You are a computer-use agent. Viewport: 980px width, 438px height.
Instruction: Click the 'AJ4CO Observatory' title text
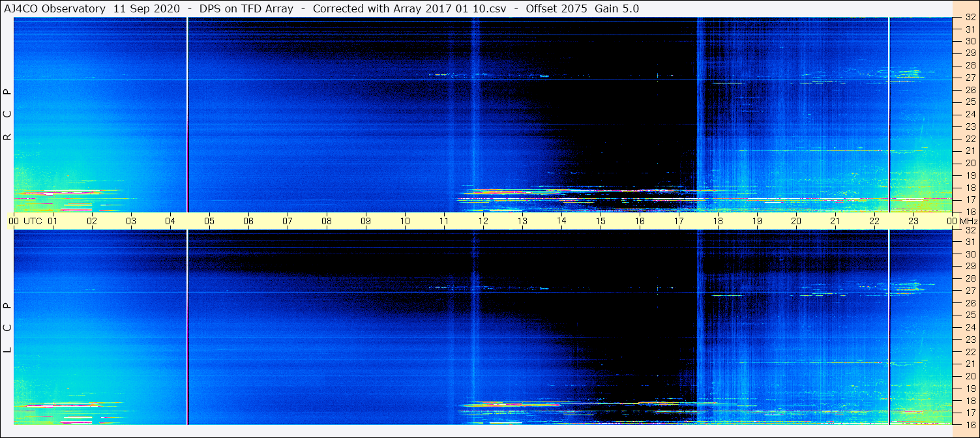pyautogui.click(x=55, y=8)
